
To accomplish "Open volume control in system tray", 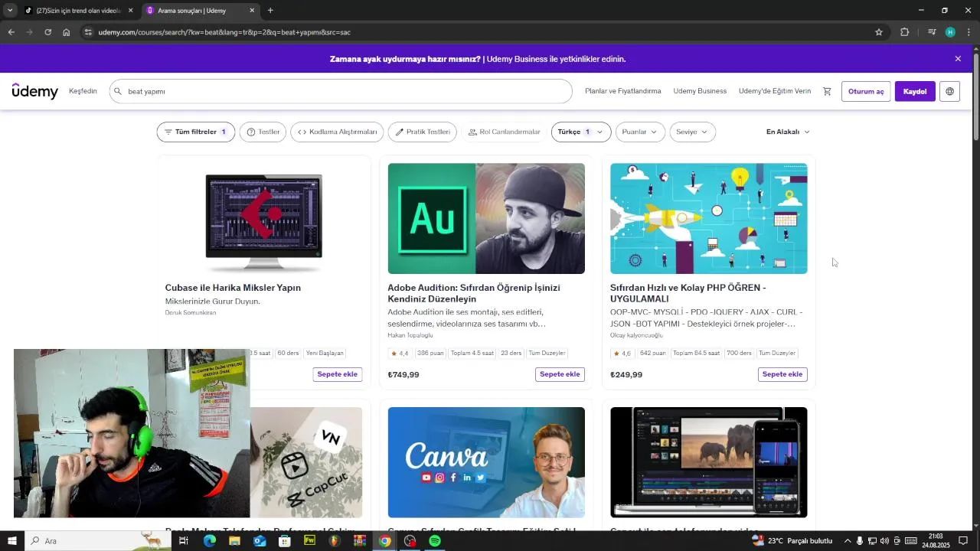I will 884,541.
